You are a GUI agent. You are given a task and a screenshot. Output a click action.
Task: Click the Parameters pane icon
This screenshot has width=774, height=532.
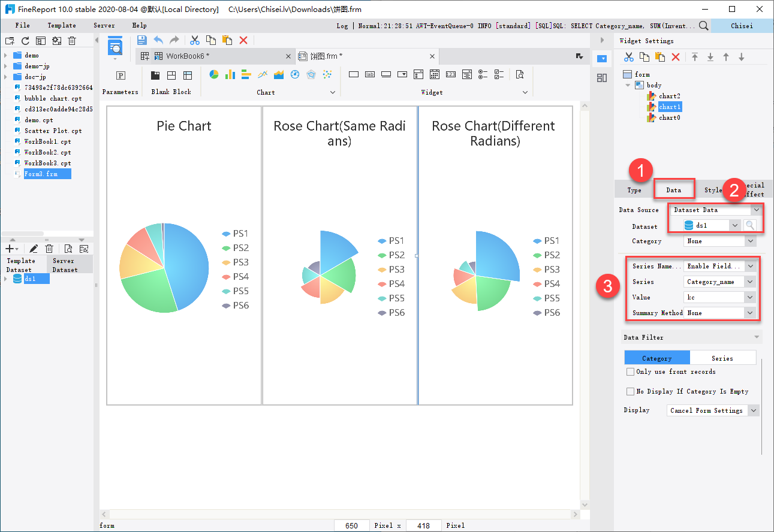[x=120, y=74]
